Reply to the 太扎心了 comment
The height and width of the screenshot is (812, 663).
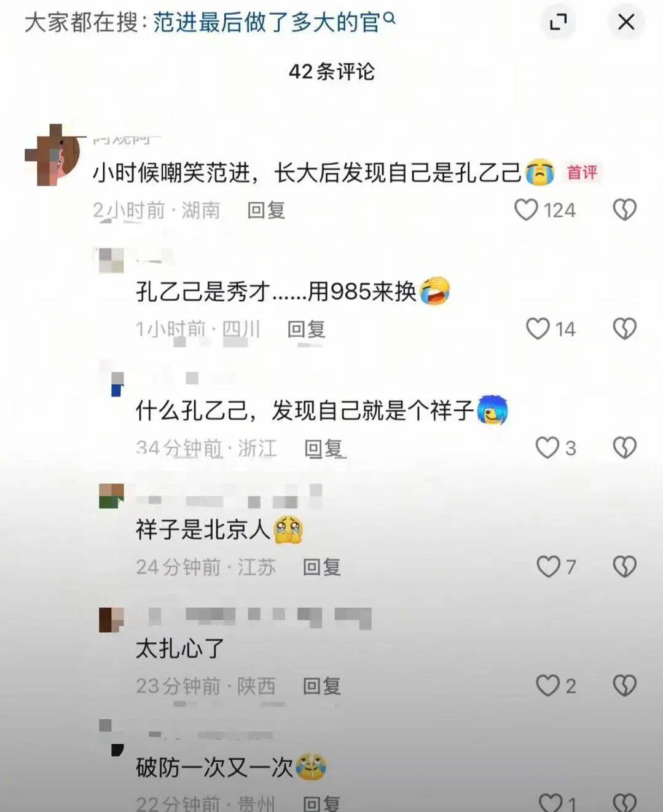tap(322, 686)
